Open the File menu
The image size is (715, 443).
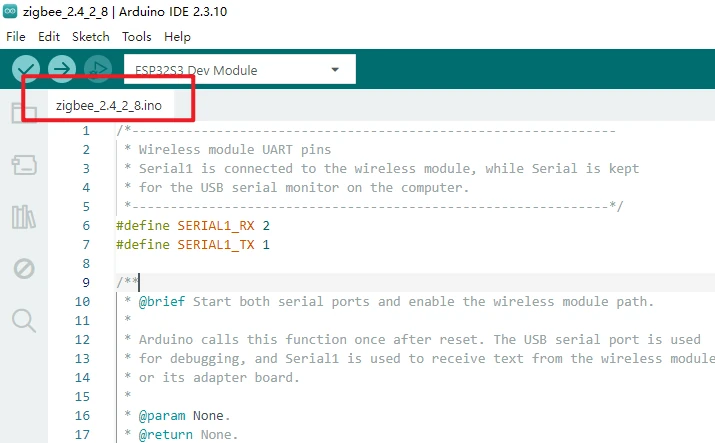point(16,36)
